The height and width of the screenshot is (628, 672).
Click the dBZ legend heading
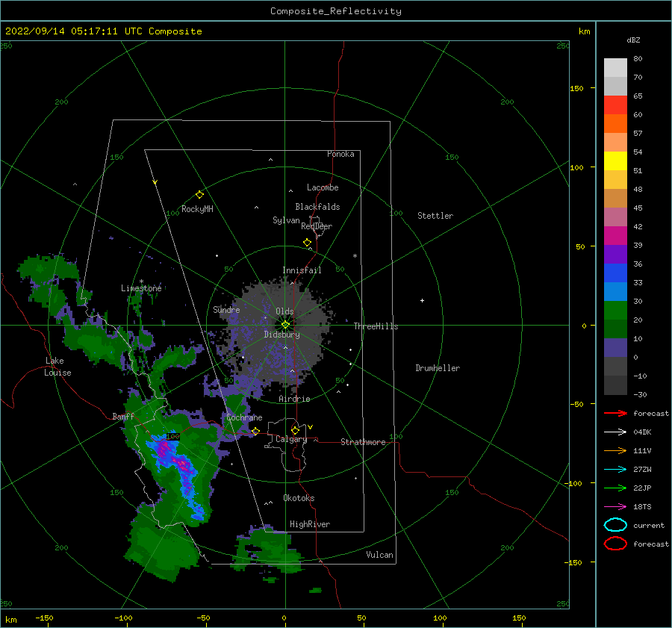633,40
